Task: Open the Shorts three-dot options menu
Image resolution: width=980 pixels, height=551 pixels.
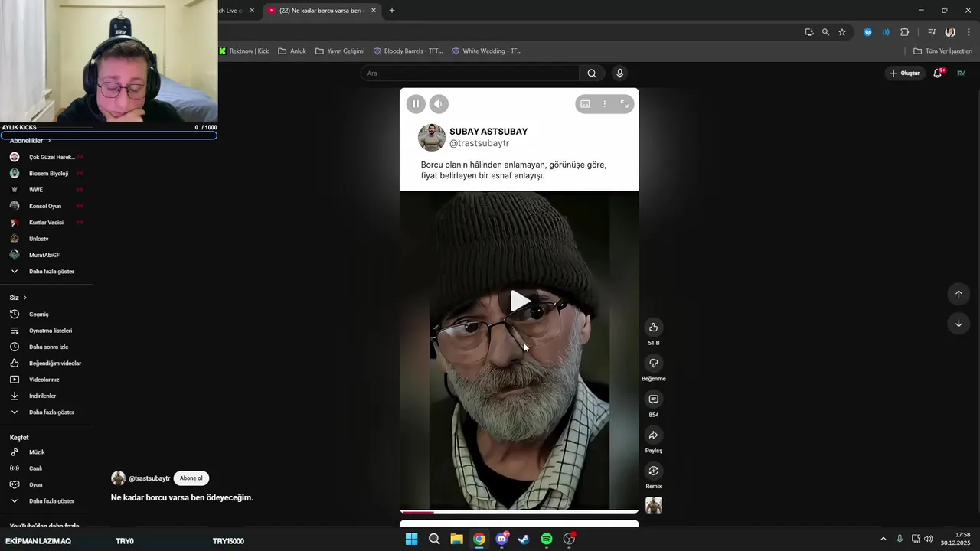Action: 605,104
